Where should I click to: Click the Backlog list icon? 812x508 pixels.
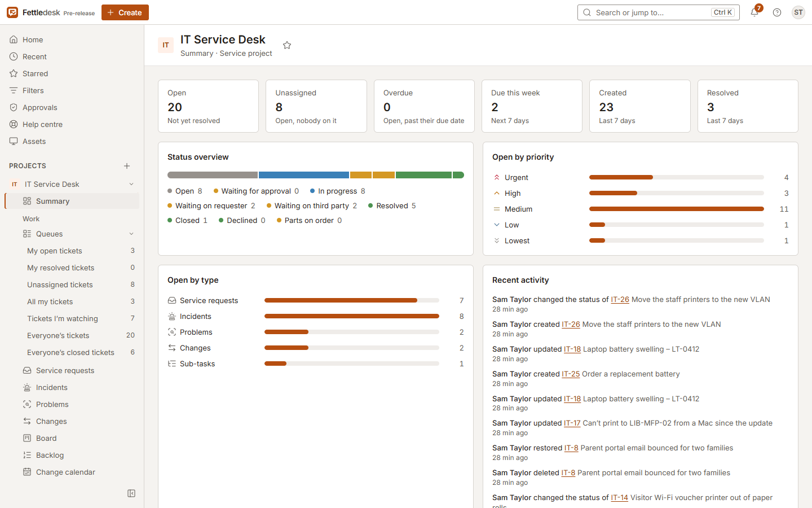pos(27,455)
